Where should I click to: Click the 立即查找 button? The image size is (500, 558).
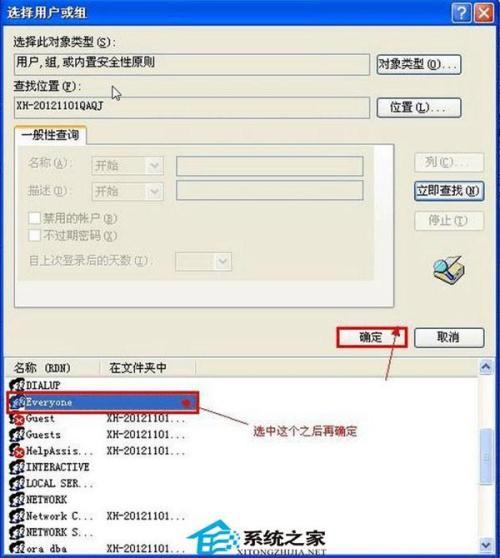(449, 191)
